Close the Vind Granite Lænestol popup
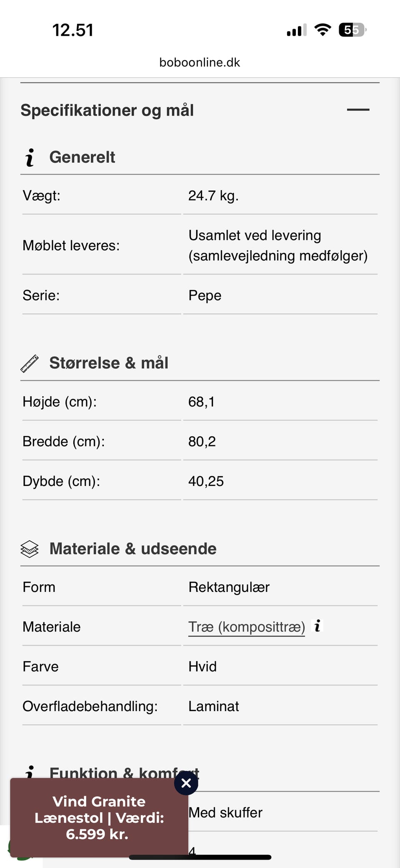 click(186, 783)
